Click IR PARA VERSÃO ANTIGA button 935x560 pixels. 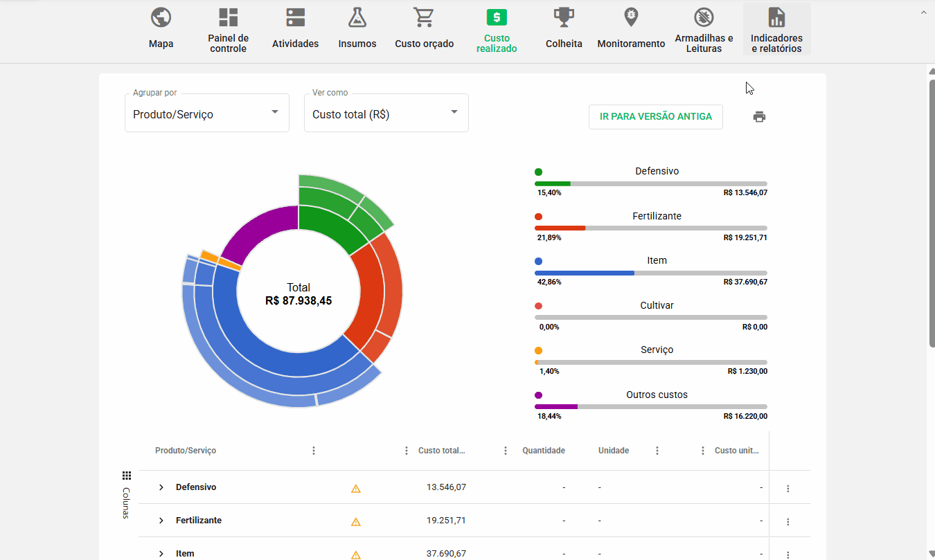(655, 117)
